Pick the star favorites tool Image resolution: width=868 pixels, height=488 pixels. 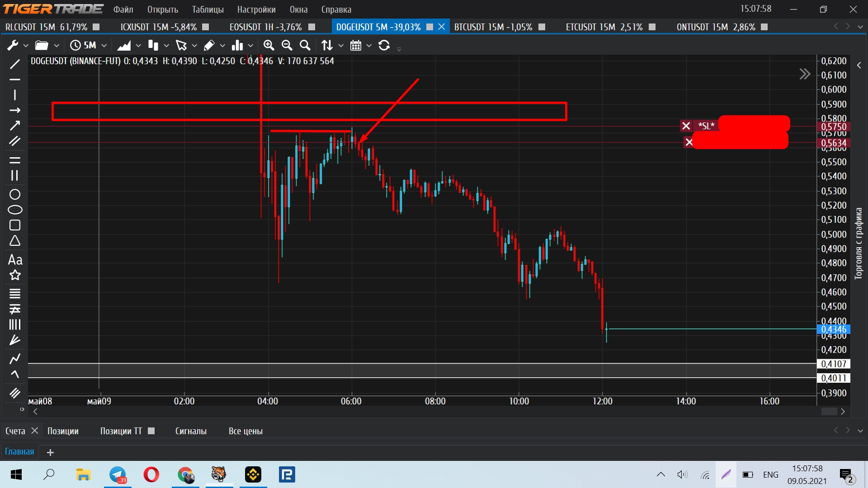[15, 275]
